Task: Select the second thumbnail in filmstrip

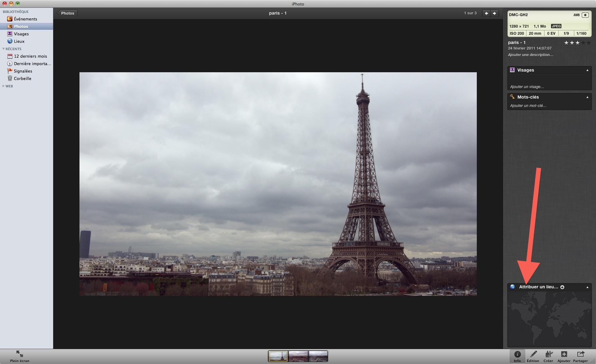Action: click(x=298, y=356)
